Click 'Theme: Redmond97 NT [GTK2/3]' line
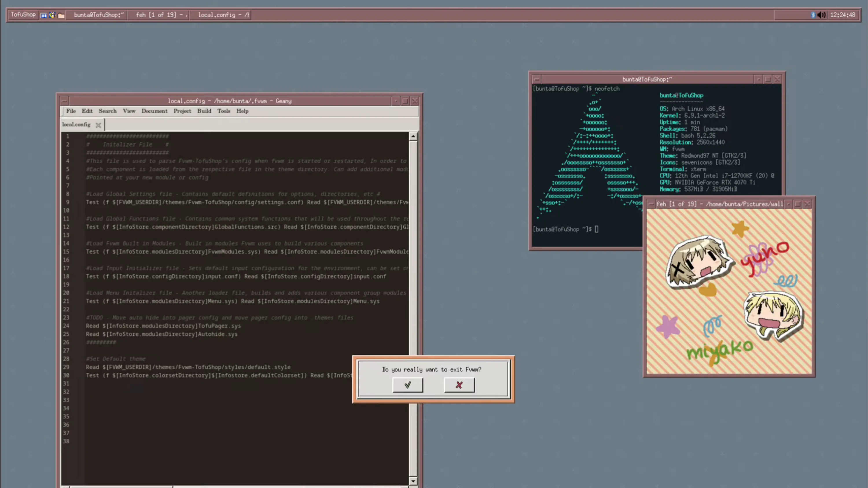This screenshot has width=868, height=488. click(x=703, y=156)
